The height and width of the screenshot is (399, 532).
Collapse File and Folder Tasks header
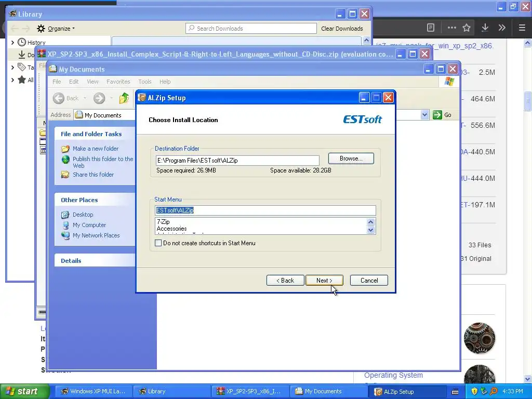point(95,134)
